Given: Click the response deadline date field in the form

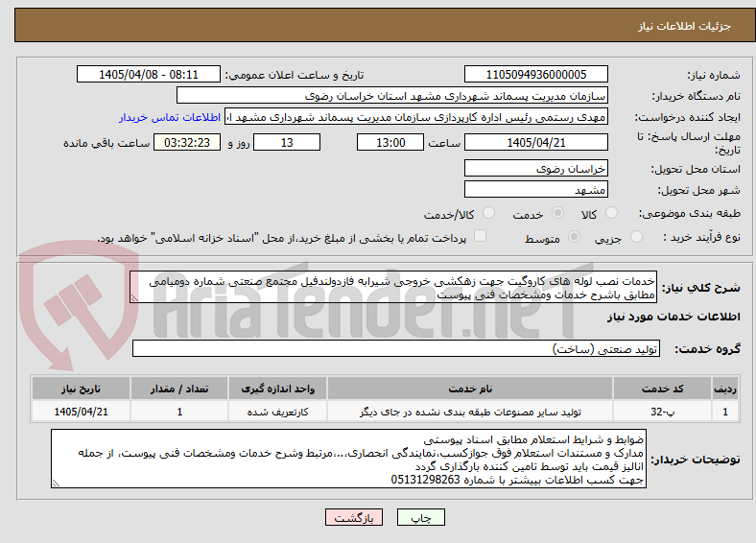Looking at the screenshot, I should (x=536, y=142).
